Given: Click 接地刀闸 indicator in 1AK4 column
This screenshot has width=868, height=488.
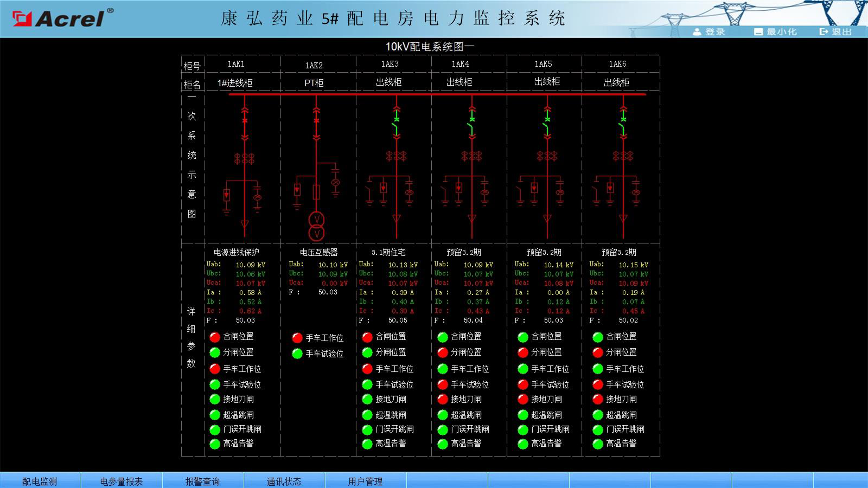Looking at the screenshot, I should 443,400.
